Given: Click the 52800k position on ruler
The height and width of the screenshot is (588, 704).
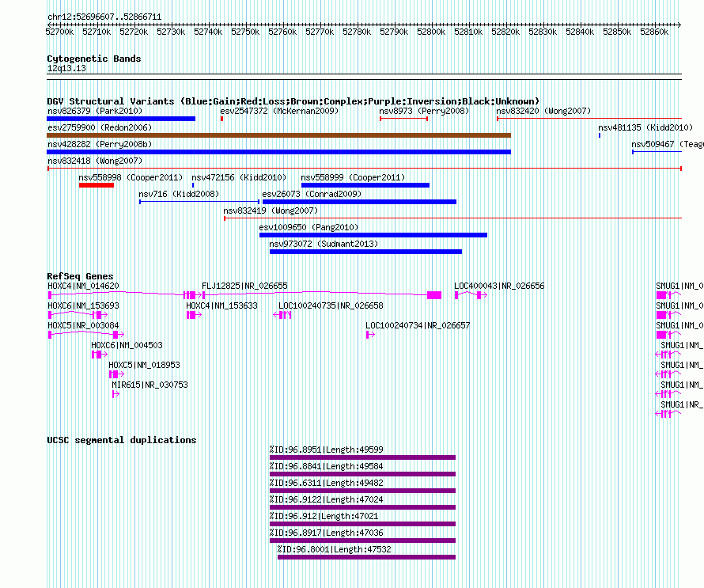Looking at the screenshot, I should coord(431,32).
